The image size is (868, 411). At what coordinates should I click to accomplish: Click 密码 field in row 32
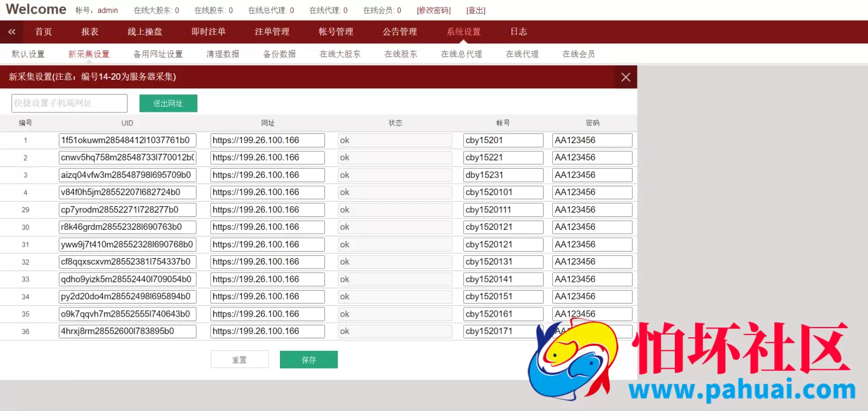click(x=592, y=262)
